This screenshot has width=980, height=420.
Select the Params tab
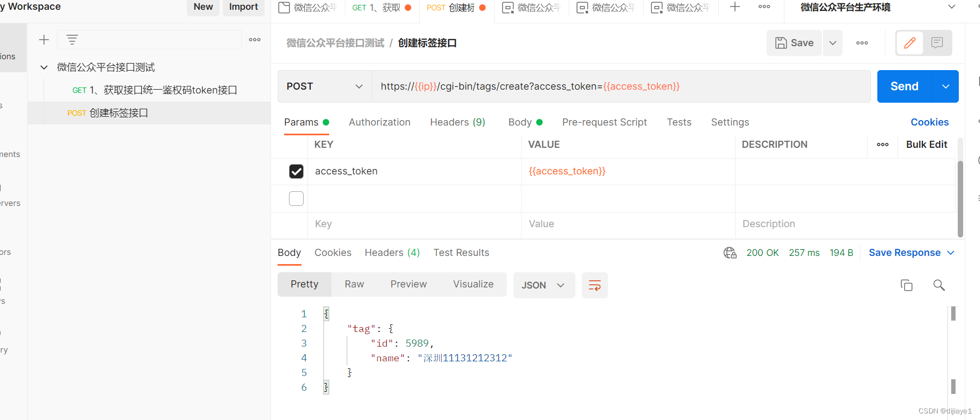click(306, 122)
